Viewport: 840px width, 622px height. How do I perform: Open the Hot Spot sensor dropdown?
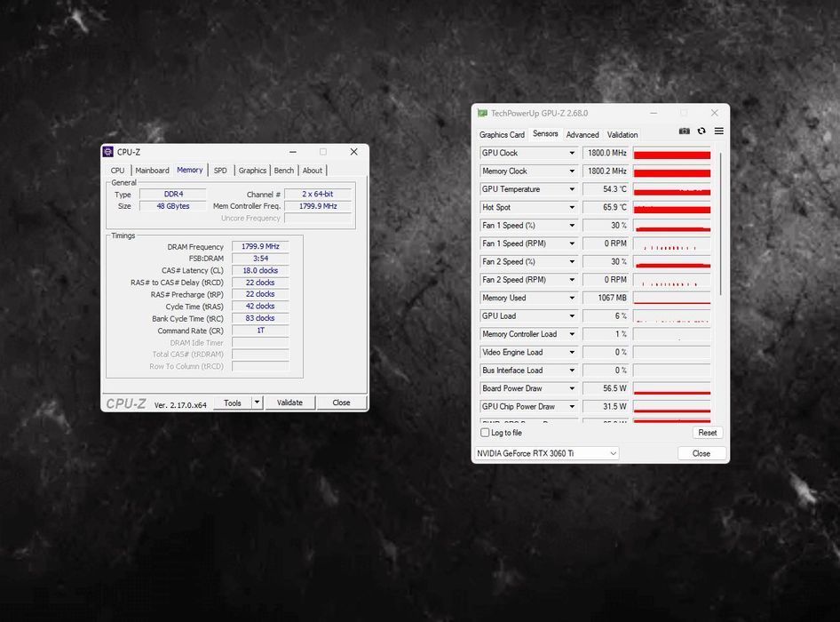coord(572,207)
